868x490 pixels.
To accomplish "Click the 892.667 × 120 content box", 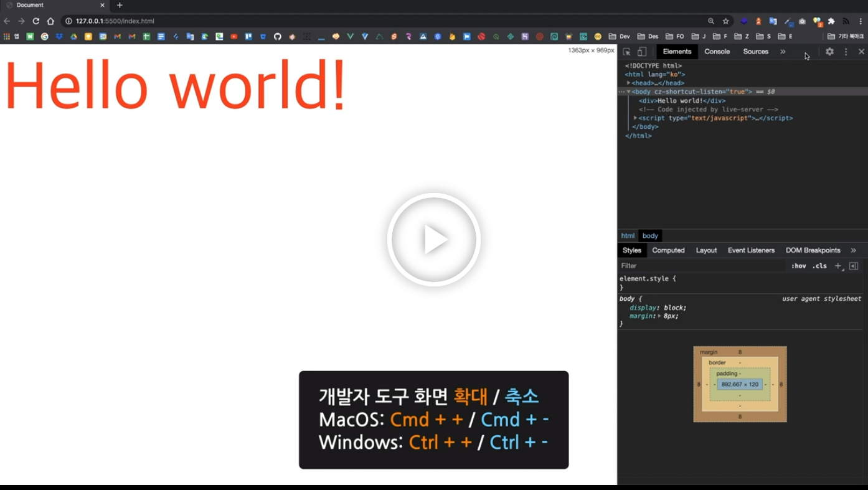I will point(740,384).
